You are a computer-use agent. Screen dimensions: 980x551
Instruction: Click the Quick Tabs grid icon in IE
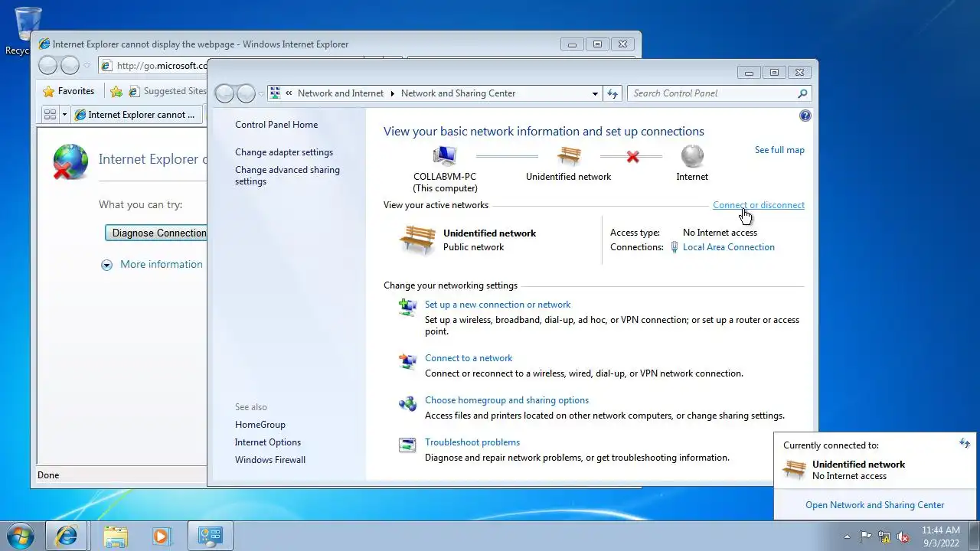point(51,115)
